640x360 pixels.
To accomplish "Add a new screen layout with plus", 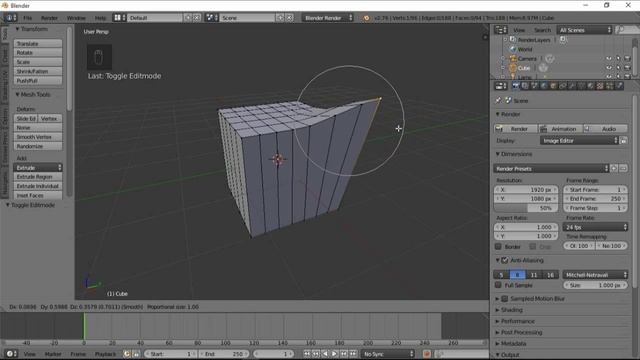I will 187,18.
